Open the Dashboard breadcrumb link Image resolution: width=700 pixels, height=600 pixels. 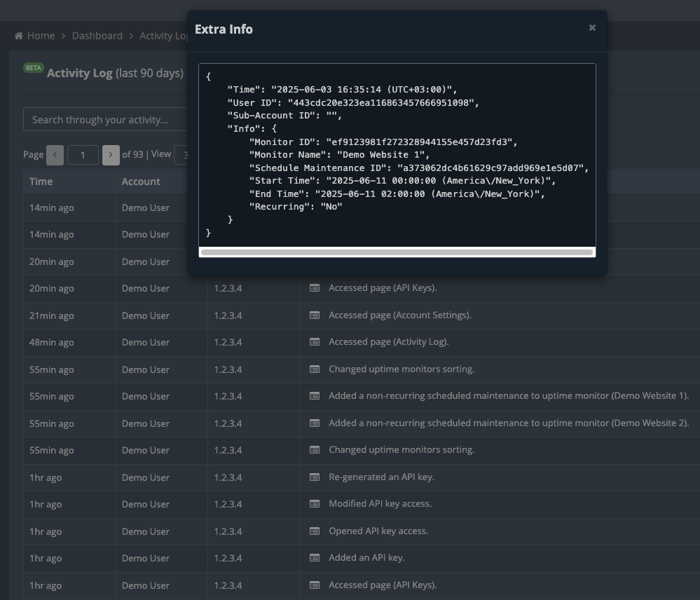point(97,36)
